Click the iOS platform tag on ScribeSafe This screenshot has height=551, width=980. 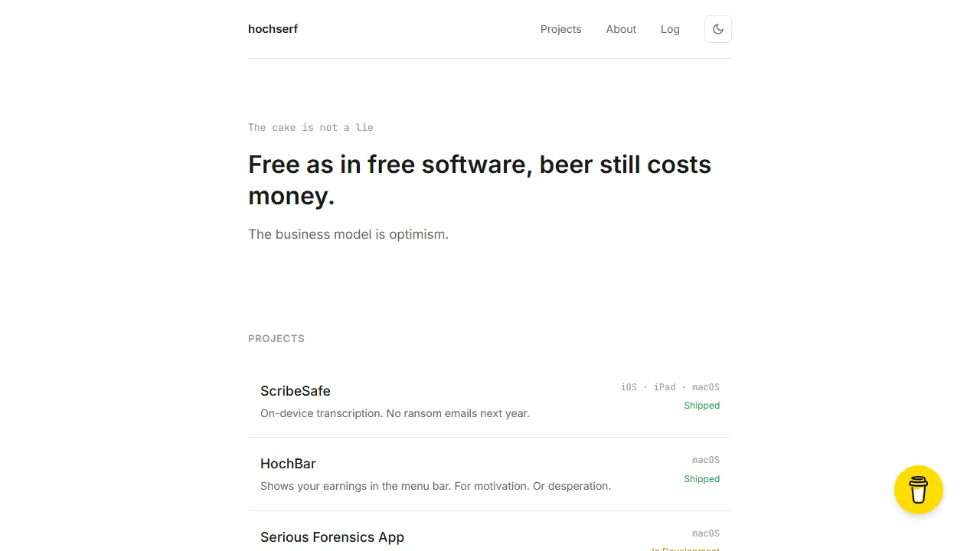pyautogui.click(x=628, y=386)
